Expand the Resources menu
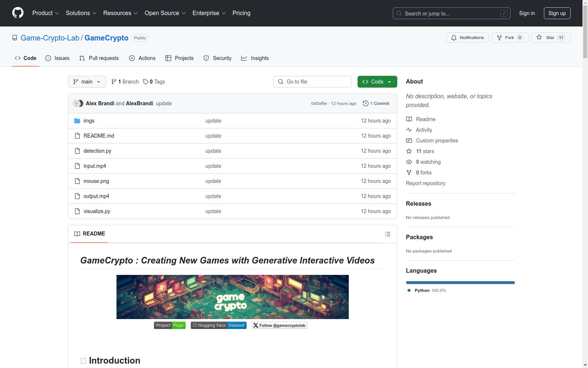 pos(121,13)
